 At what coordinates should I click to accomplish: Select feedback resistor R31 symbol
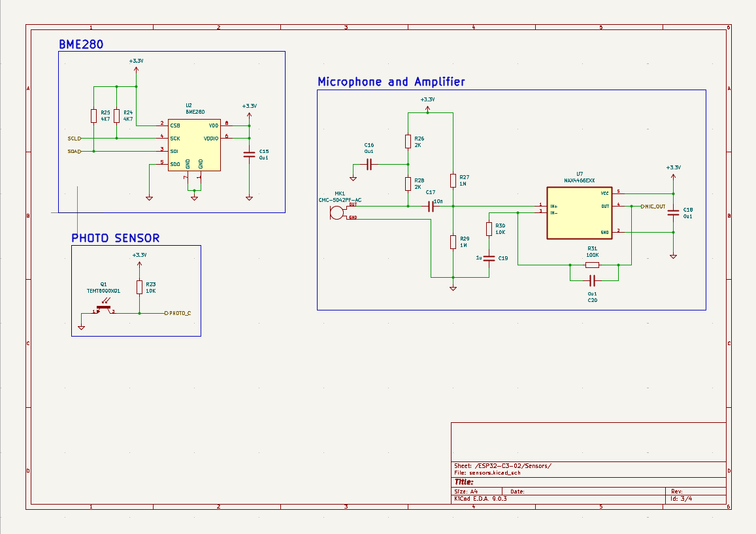[592, 265]
